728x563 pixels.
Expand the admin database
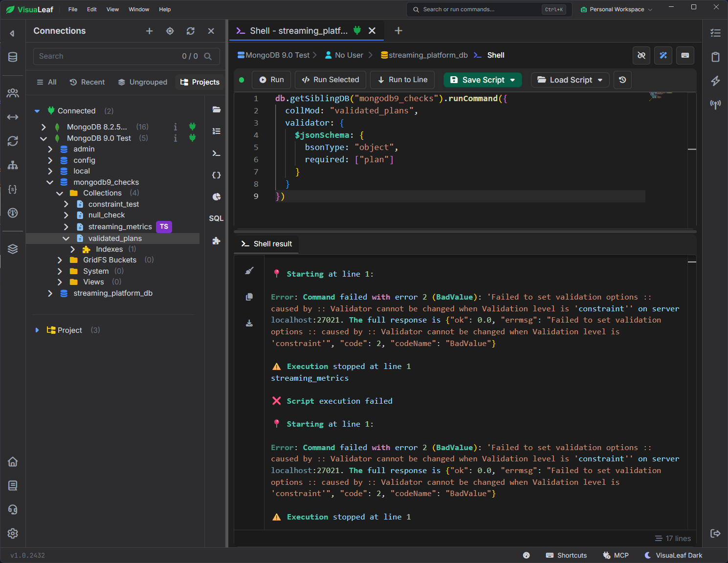pos(50,149)
